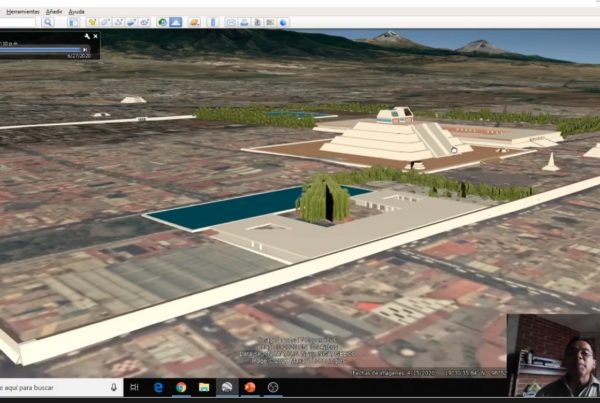
Task: Add a new placemark pin
Action: point(91,21)
